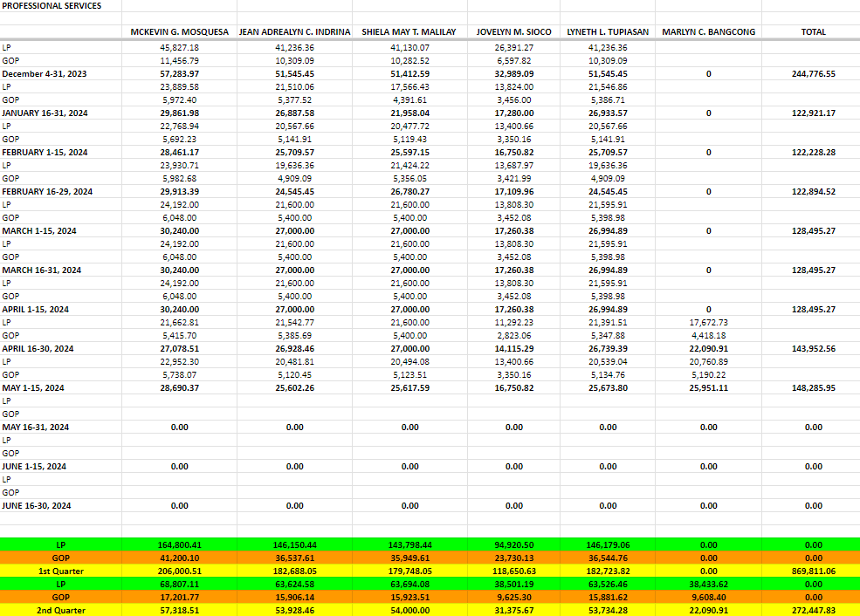Click Bangcong value 25,951.11
The height and width of the screenshot is (616, 860).
[x=709, y=388]
